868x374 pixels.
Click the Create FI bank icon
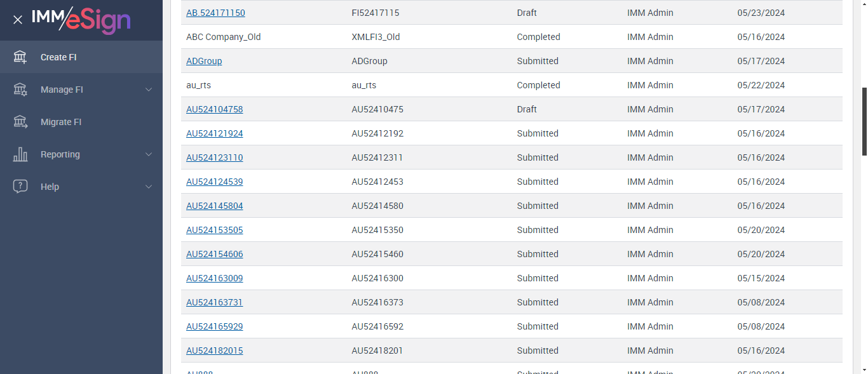tap(20, 57)
